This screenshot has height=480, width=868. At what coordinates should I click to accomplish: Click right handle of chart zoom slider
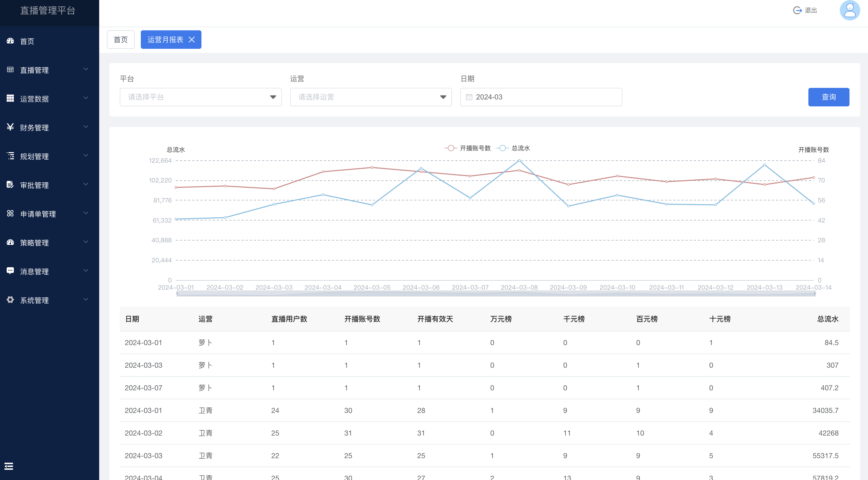[815, 294]
